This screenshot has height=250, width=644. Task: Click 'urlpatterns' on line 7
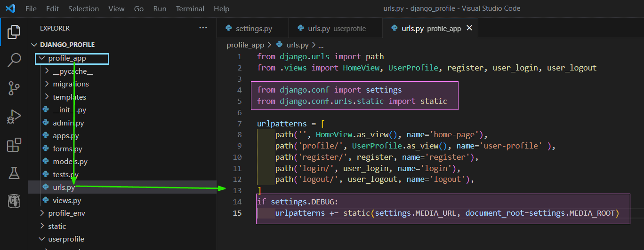[x=282, y=124]
